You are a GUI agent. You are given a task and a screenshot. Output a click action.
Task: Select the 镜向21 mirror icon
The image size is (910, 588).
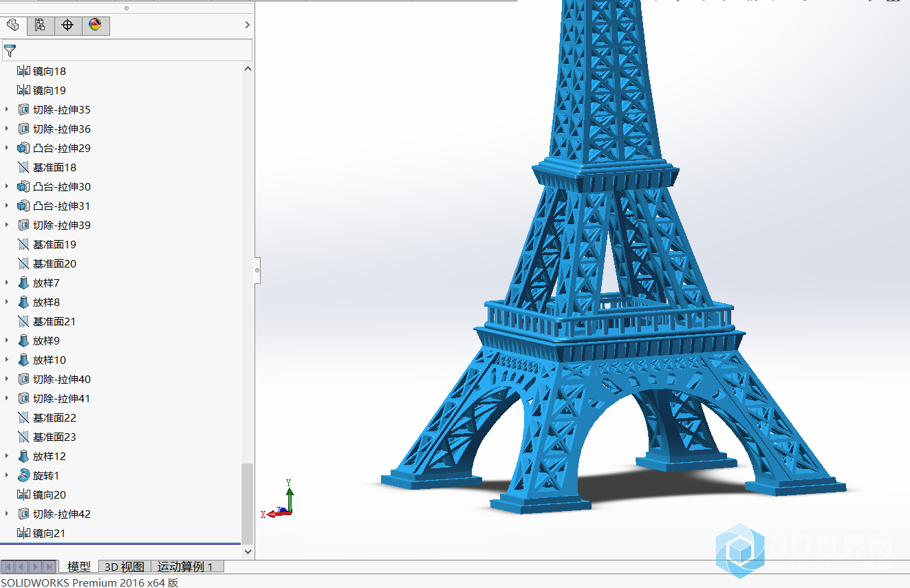coord(24,533)
